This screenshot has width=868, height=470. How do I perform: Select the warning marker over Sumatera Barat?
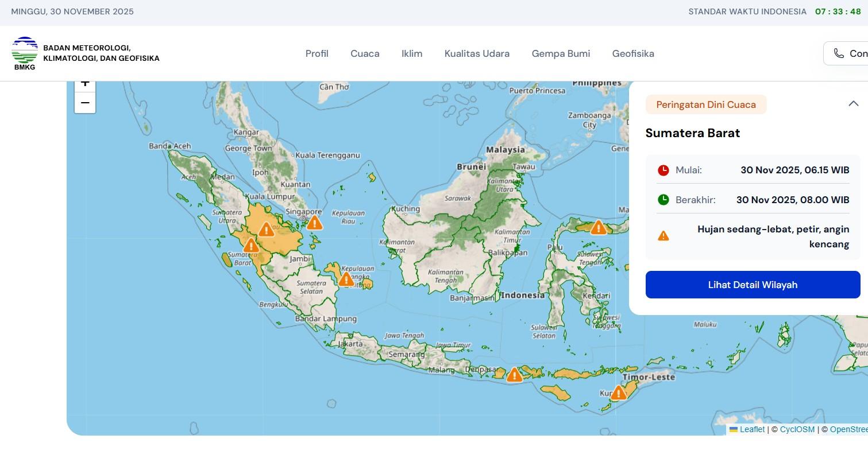click(251, 245)
